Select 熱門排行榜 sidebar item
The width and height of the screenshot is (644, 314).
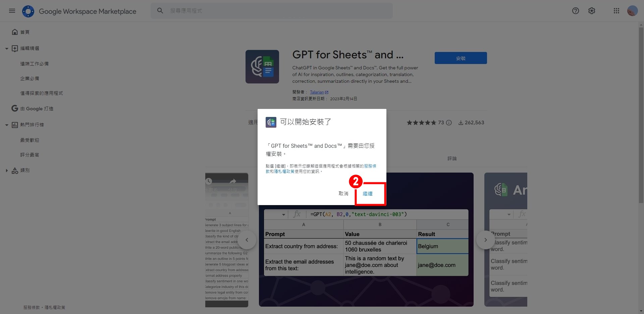coord(32,125)
